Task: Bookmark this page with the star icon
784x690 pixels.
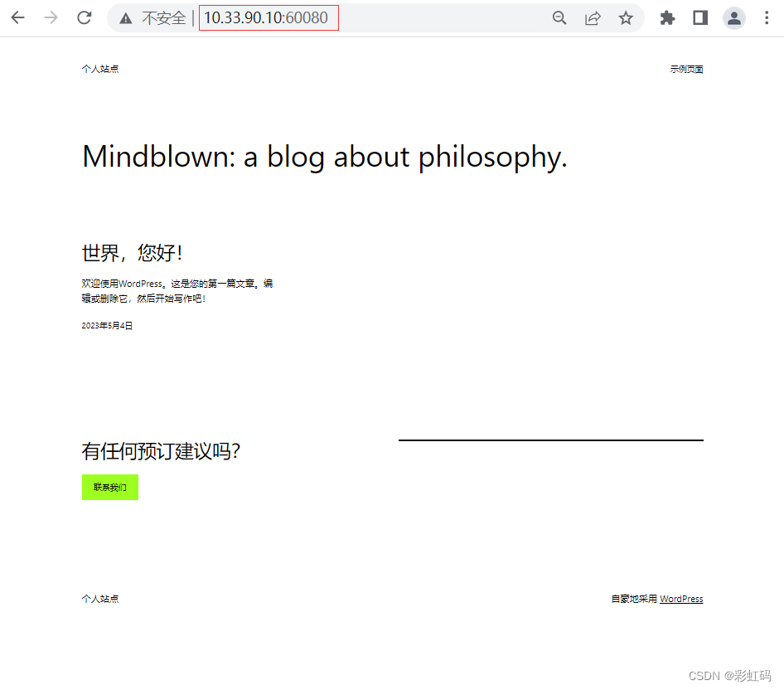Action: click(626, 18)
